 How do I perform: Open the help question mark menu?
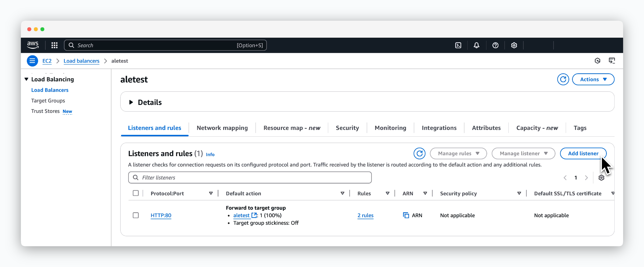click(495, 45)
